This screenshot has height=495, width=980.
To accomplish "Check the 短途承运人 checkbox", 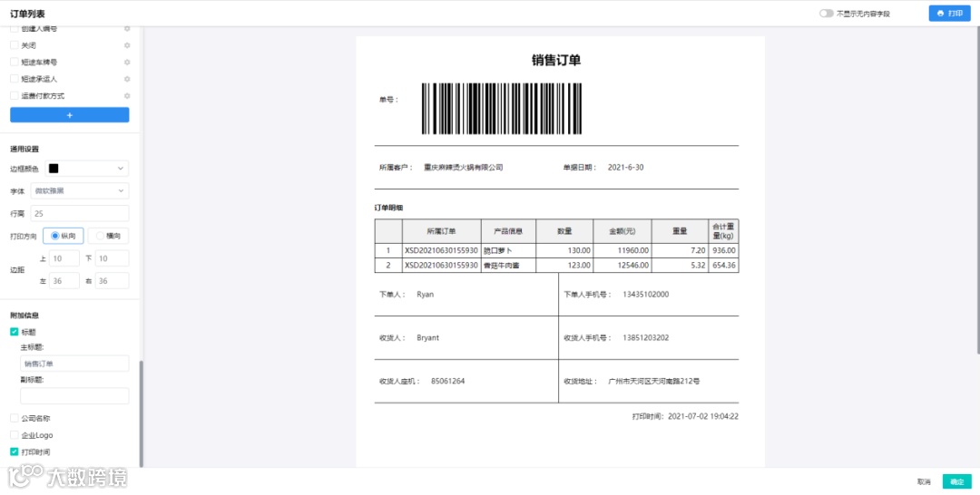I will [15, 79].
